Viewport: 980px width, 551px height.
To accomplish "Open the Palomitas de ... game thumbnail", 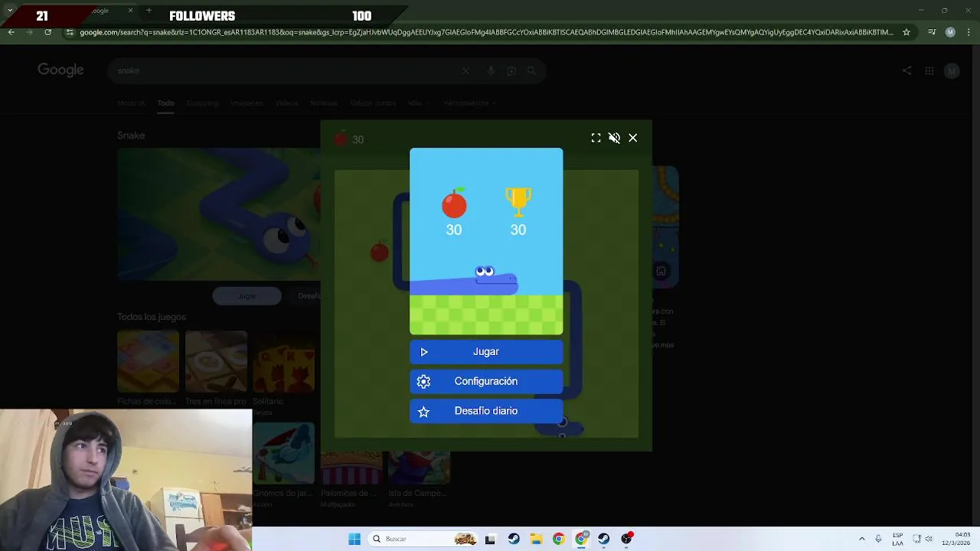I will pyautogui.click(x=351, y=468).
